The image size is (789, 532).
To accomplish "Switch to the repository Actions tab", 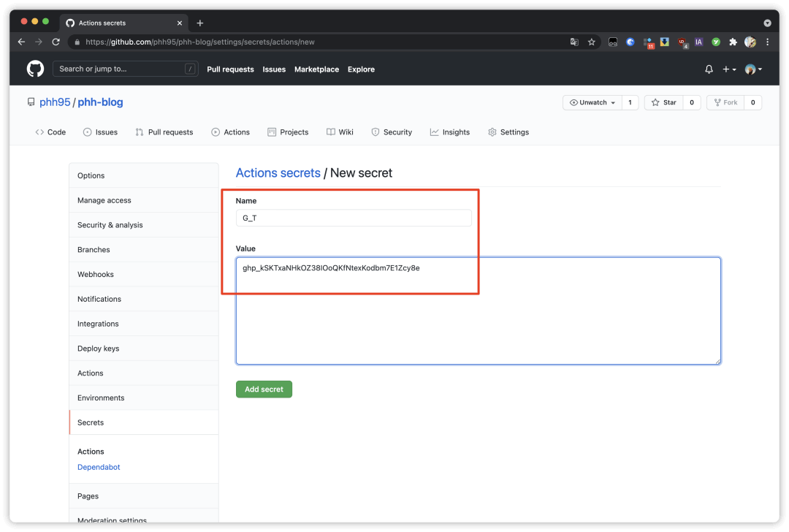I will [x=230, y=132].
